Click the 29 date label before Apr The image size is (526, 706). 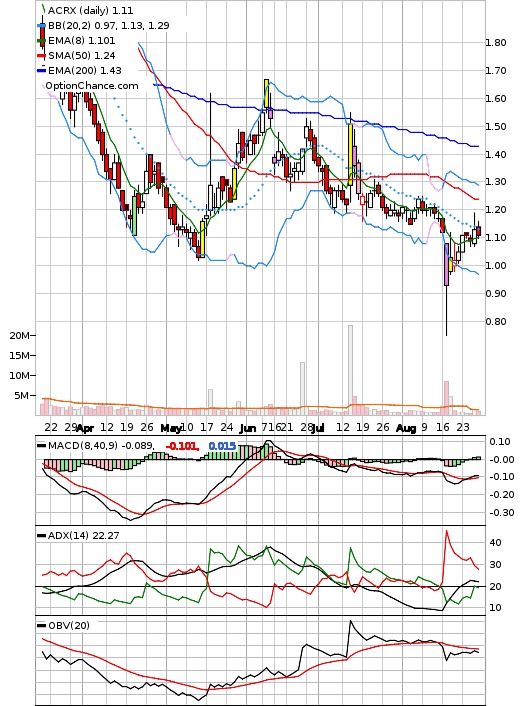(71, 427)
